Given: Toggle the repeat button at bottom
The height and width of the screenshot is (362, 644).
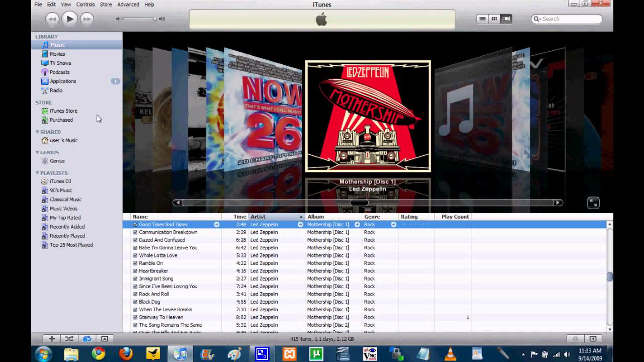Looking at the screenshot, I should [x=87, y=339].
